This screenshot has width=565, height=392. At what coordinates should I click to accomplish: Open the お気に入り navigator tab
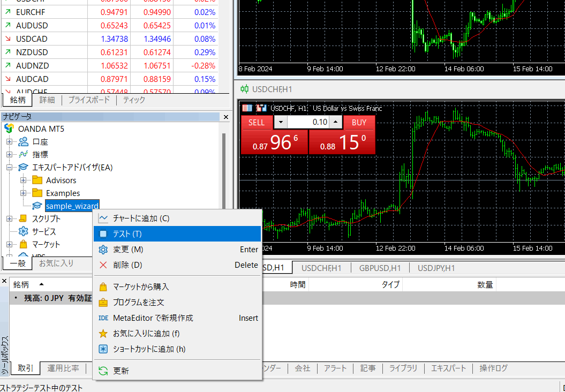click(x=56, y=263)
